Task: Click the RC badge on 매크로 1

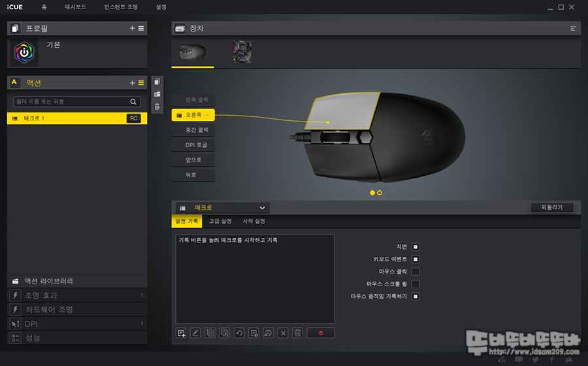Action: point(133,118)
